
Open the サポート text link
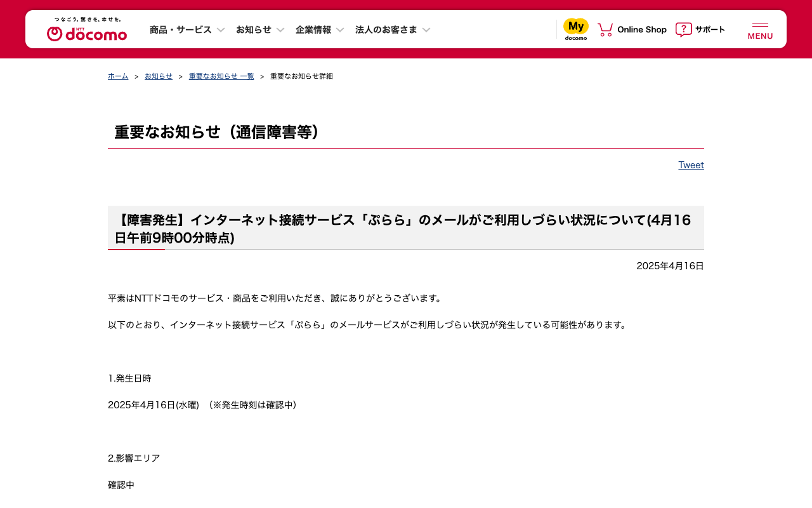coord(710,30)
